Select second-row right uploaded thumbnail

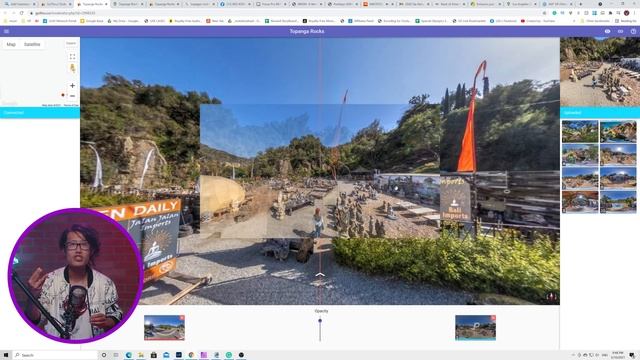coord(618,155)
